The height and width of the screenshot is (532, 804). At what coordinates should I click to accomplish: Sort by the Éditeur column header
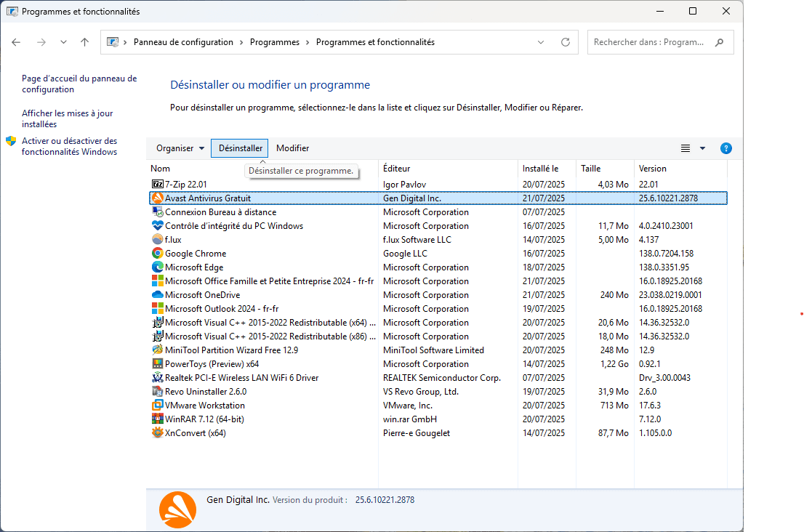pos(396,168)
